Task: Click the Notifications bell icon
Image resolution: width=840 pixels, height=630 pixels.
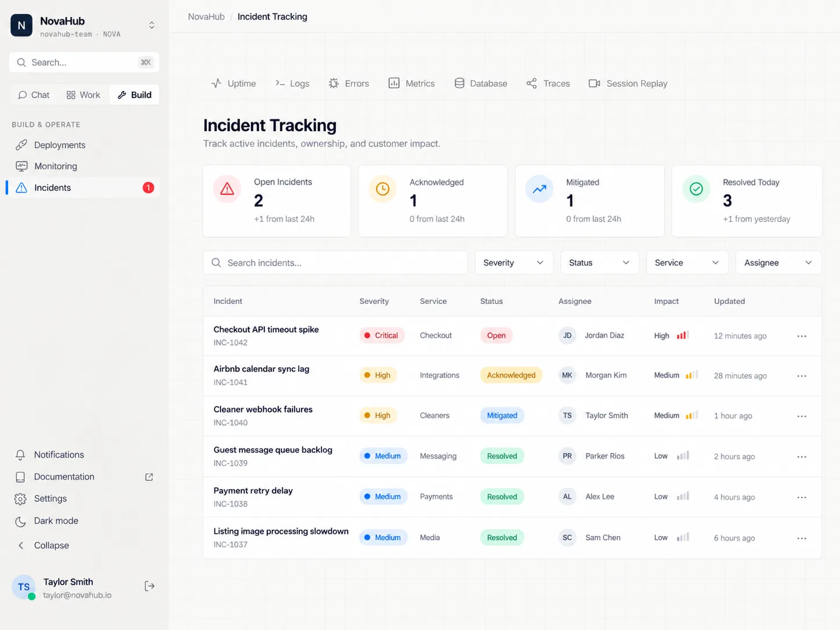Action: pos(20,455)
